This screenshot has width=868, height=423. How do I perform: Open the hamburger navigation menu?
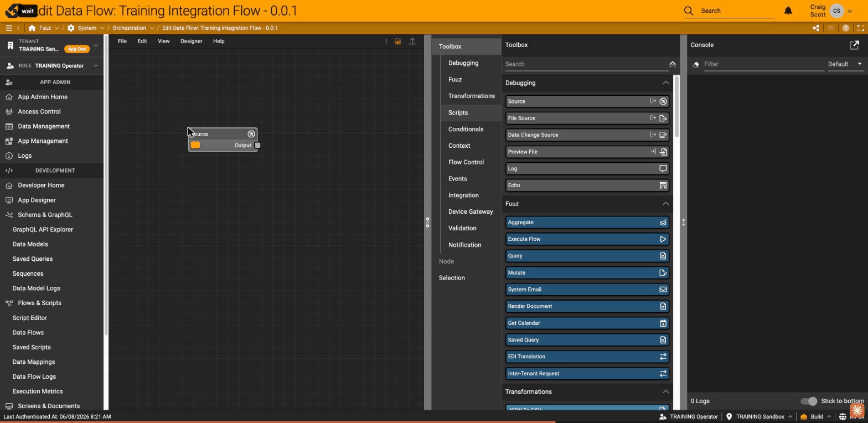point(9,28)
